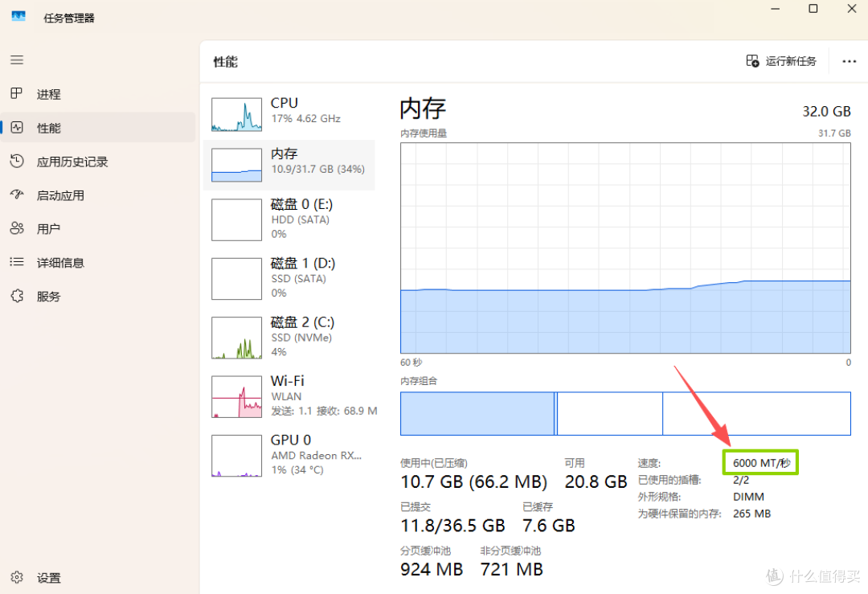Select the CPU performance graph thumbnail
This screenshot has height=594, width=868.
(236, 115)
